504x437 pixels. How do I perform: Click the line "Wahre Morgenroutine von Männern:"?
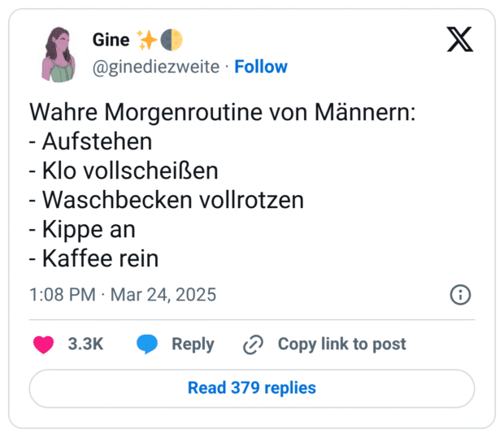pos(223,112)
